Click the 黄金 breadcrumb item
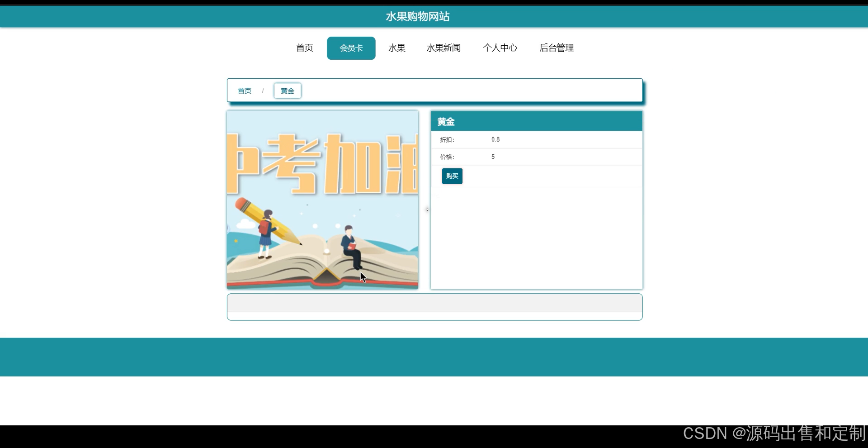868x448 pixels. point(288,91)
